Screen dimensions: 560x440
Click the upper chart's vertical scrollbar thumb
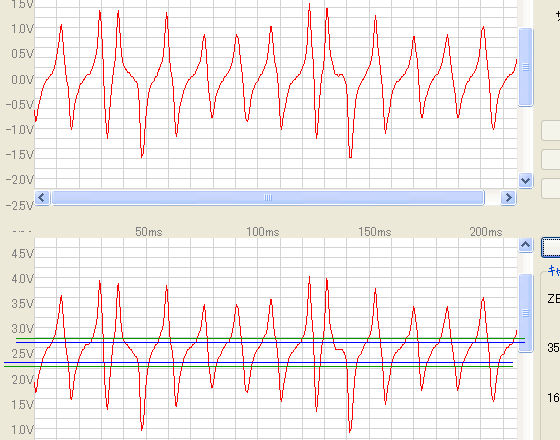pos(525,67)
